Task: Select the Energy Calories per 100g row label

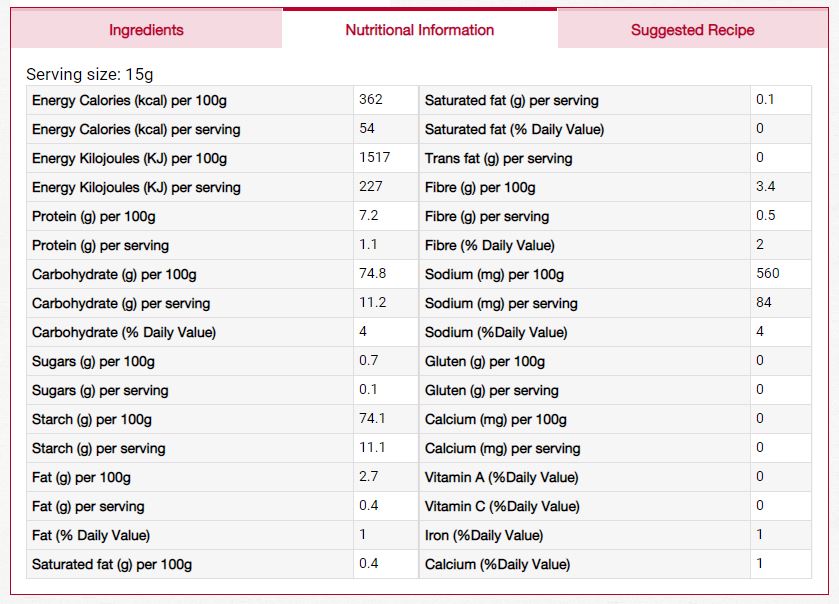Action: pyautogui.click(x=129, y=100)
